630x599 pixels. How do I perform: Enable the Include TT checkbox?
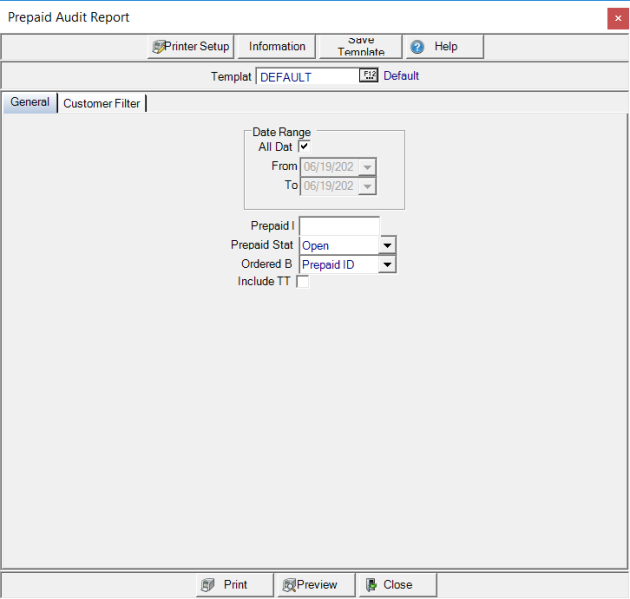(x=303, y=282)
